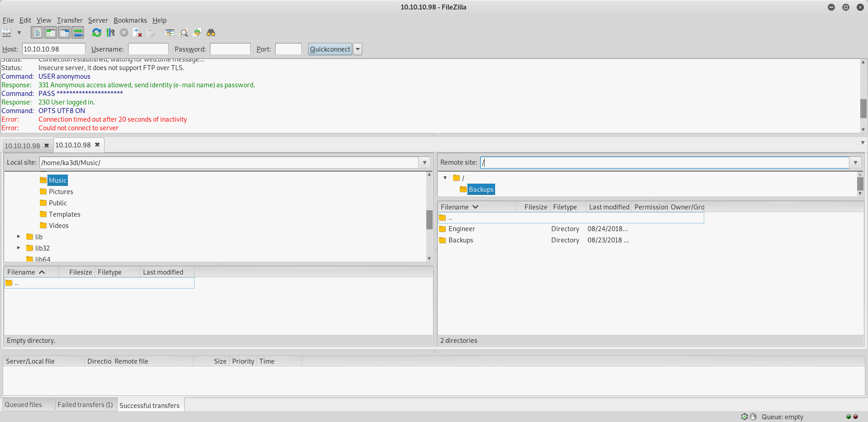Sort local list by Filesize column
Screen dimensions: 868x422
(x=76, y=272)
